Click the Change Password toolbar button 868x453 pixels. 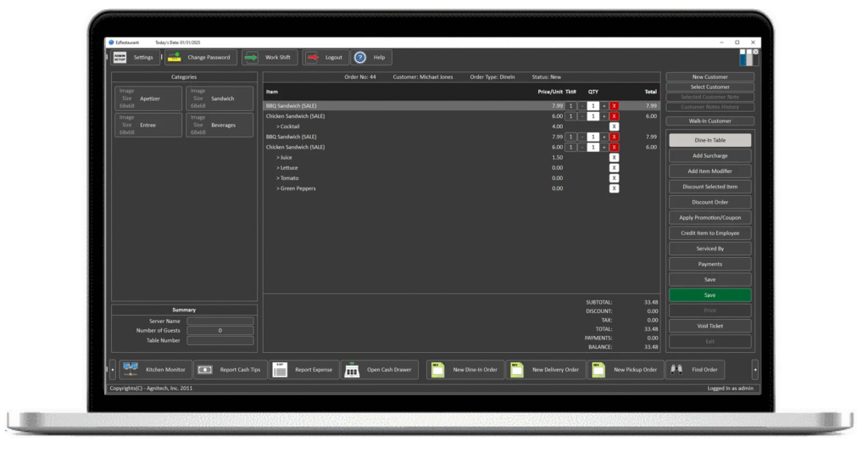click(201, 58)
